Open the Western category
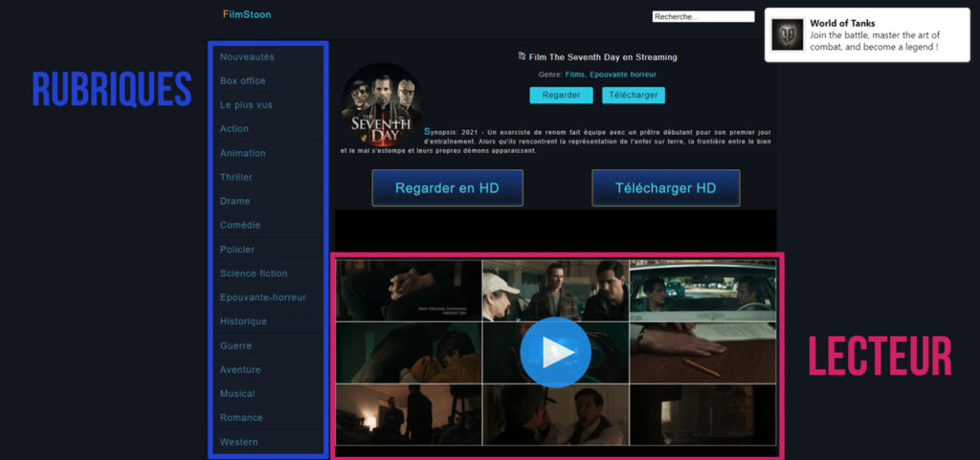980x460 pixels. coord(238,442)
